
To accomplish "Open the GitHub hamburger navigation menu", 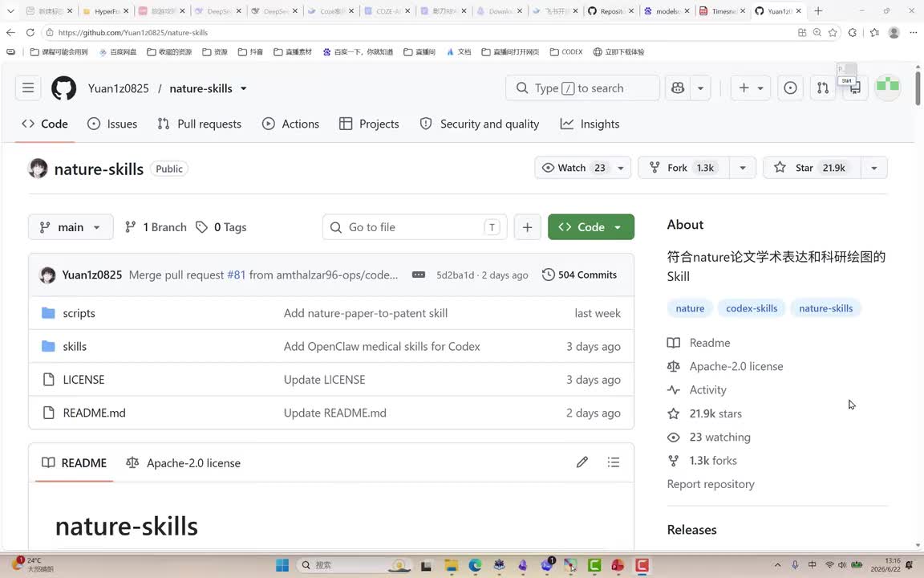I will [28, 88].
